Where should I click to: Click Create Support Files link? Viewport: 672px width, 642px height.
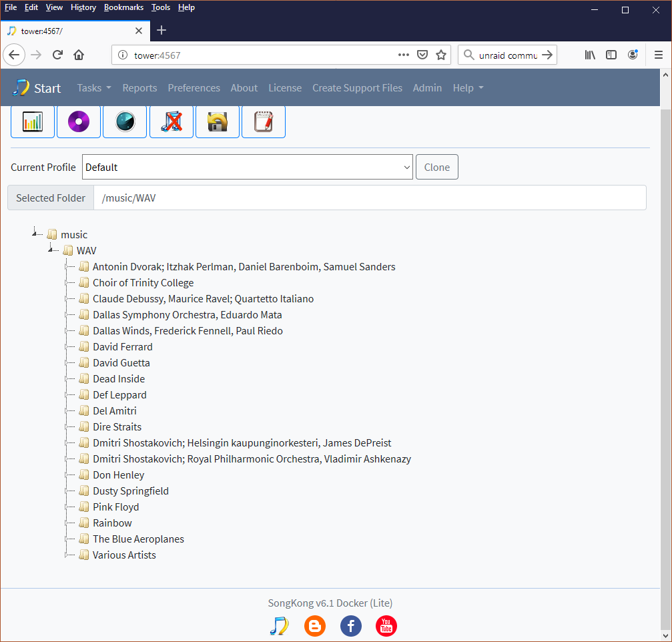[358, 88]
